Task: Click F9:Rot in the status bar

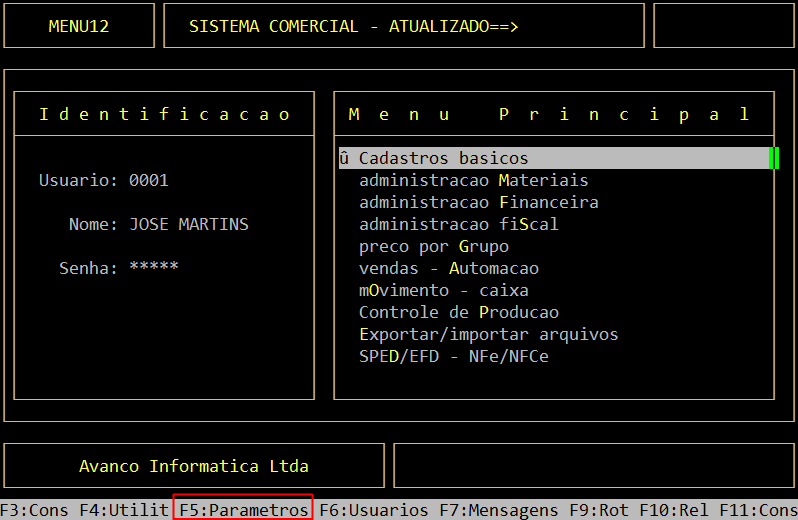Action: point(599,510)
